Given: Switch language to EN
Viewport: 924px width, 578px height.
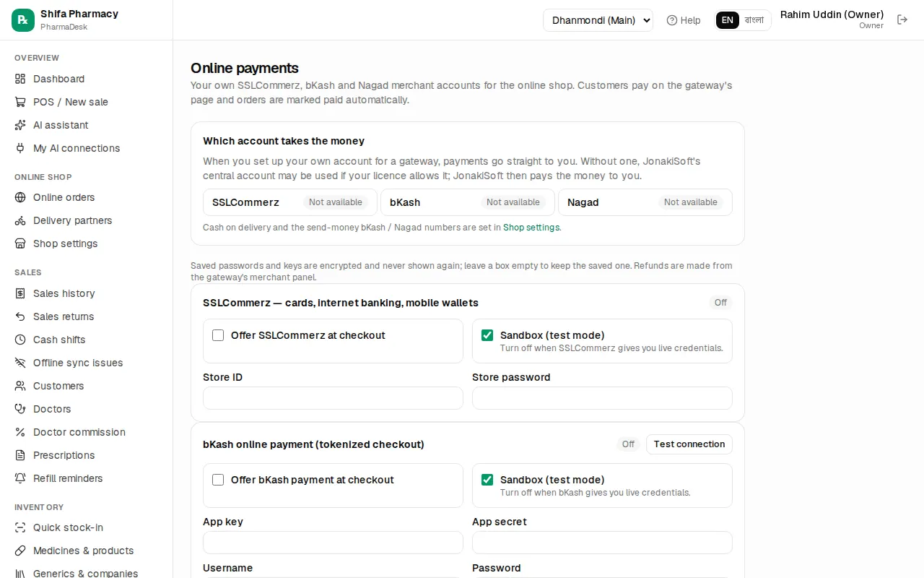Looking at the screenshot, I should coord(728,20).
